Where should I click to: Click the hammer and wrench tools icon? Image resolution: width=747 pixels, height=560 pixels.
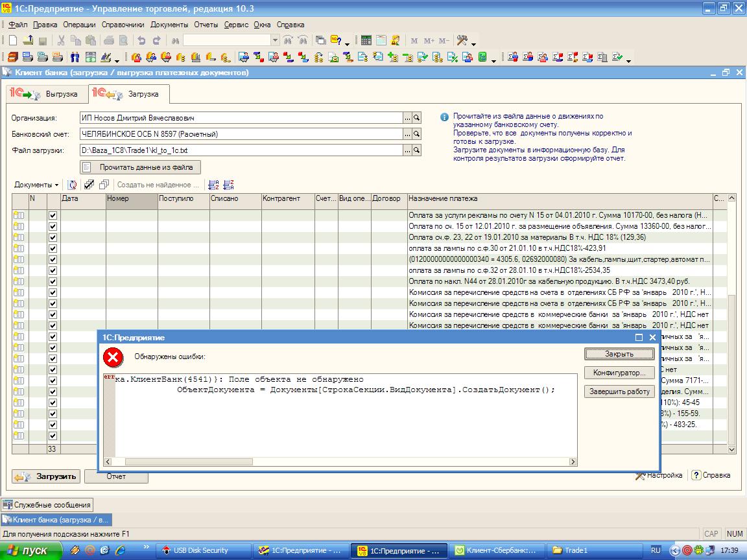pos(462,40)
